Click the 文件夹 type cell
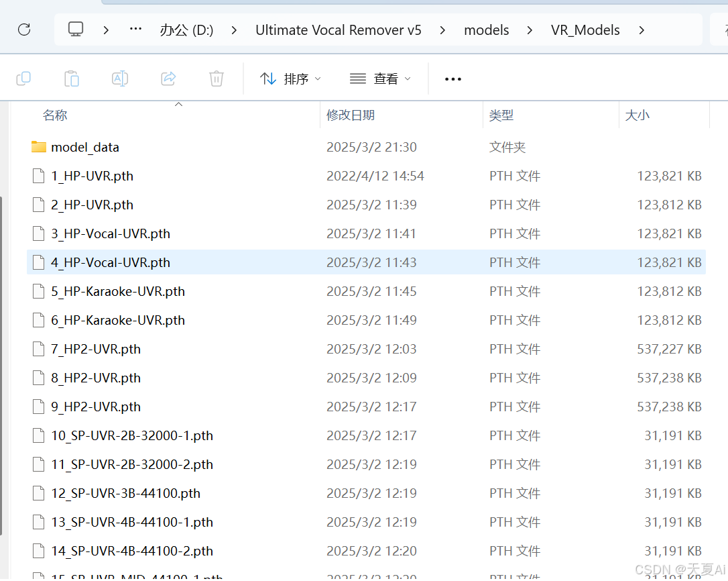The width and height of the screenshot is (728, 581). 507,148
